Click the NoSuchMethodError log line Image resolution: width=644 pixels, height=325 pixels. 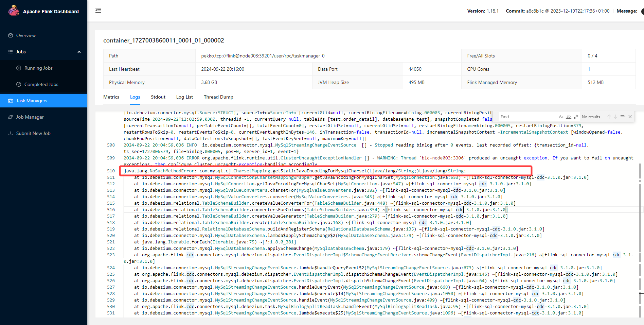click(x=294, y=171)
